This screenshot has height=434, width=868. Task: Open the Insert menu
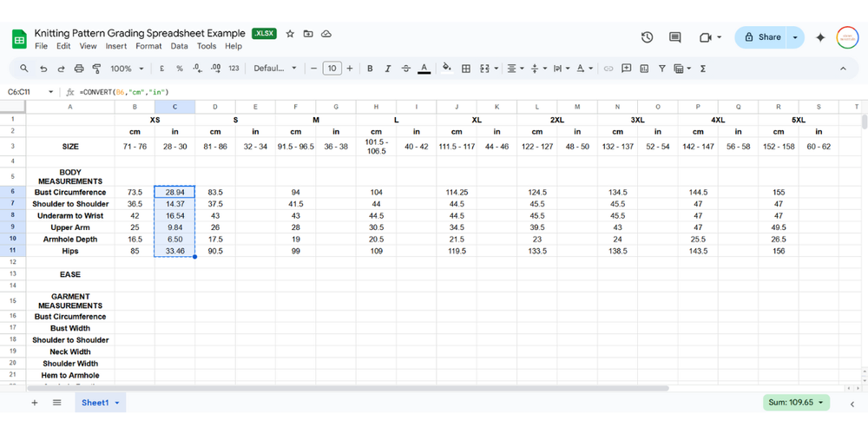(x=116, y=47)
